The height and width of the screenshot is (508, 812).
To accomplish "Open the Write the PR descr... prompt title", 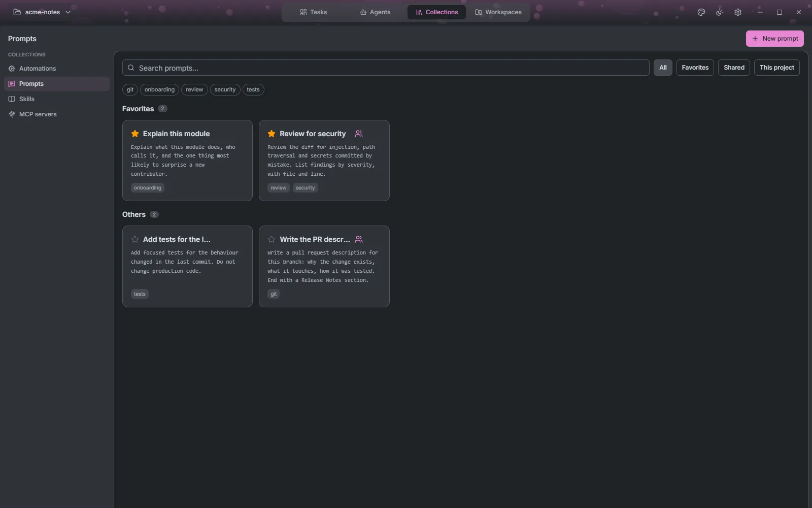I will pos(315,239).
